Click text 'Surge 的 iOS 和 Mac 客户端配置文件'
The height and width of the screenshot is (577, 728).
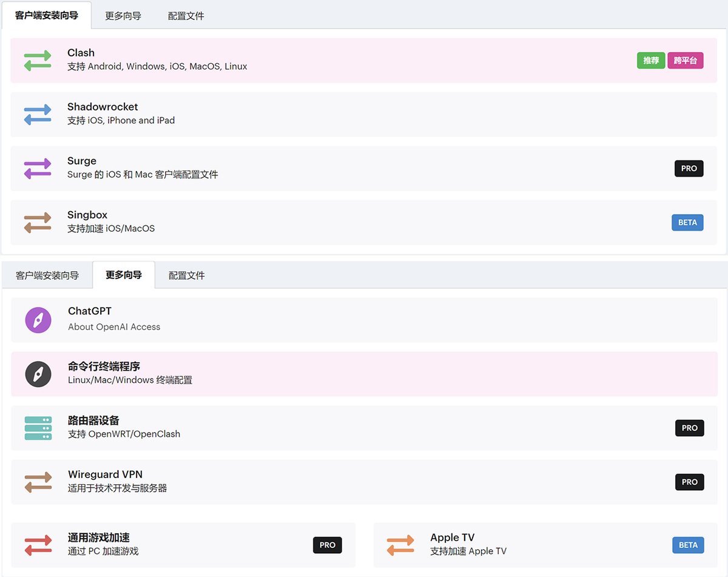[x=143, y=174]
